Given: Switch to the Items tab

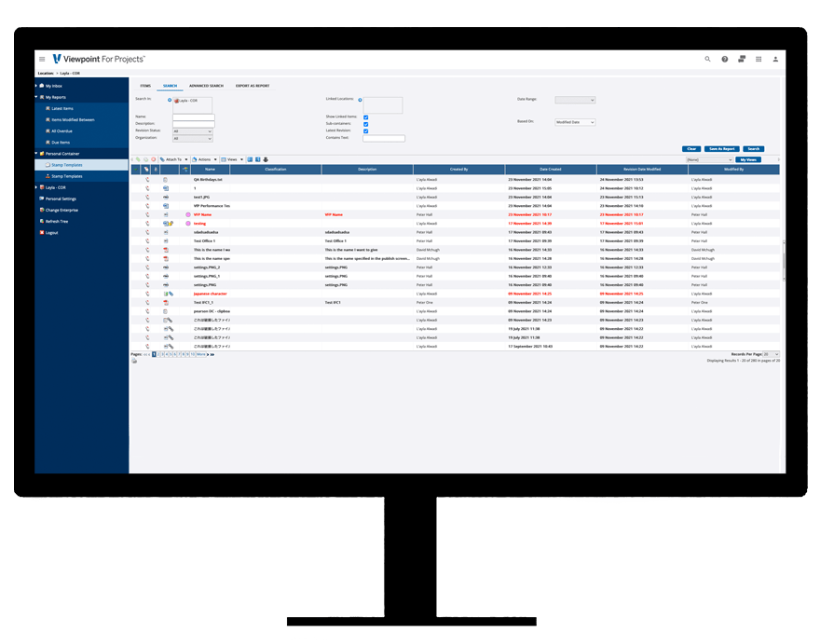Looking at the screenshot, I should tap(145, 86).
